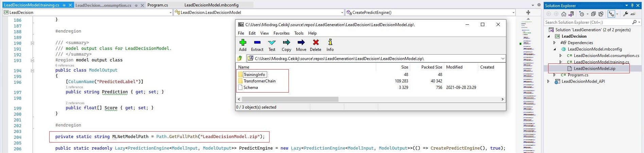The width and height of the screenshot is (644, 153).
Task: Expand LeadDecisionModel.consumption.cs in Solution Explorer
Action: (561, 56)
